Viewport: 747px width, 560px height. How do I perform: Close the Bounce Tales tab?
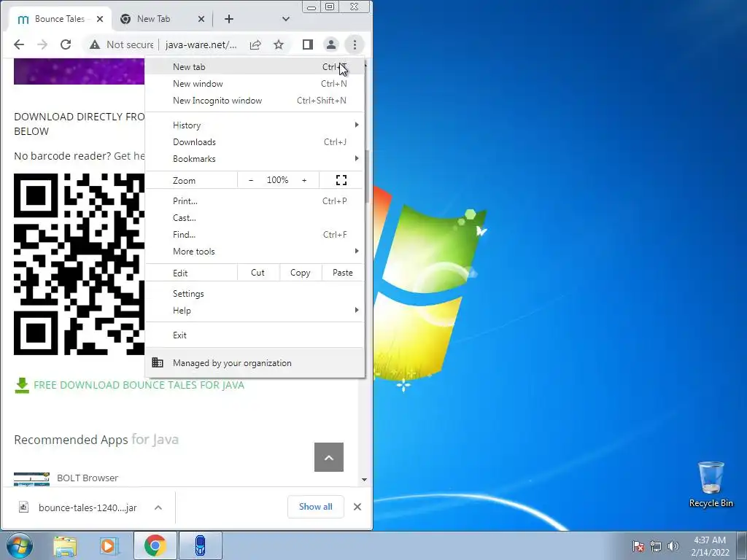pos(99,19)
